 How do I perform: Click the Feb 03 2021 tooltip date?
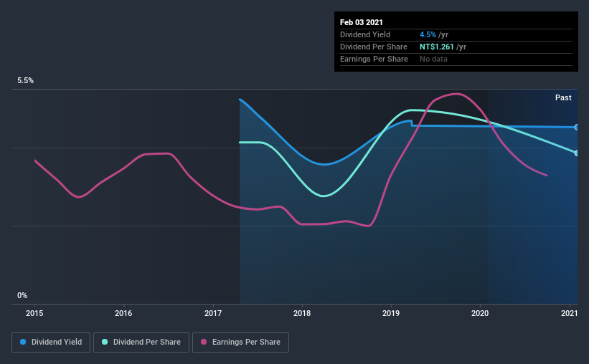[x=362, y=22]
